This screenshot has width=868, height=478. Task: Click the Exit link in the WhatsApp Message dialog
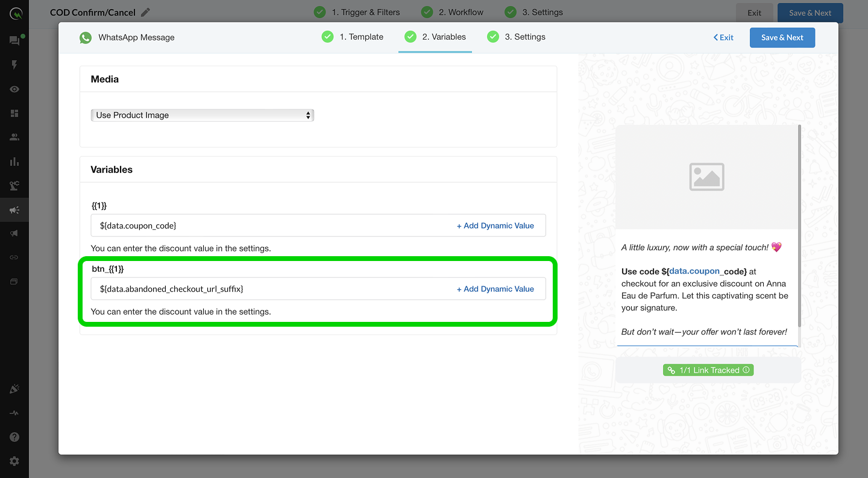pos(723,37)
